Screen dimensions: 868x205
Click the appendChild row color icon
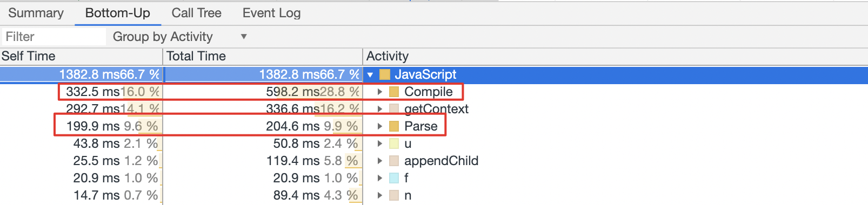pos(394,161)
